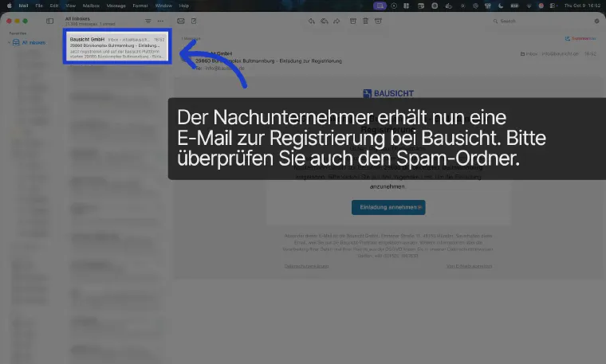Open the Mailbox menu
606x364 pixels.
pos(91,6)
